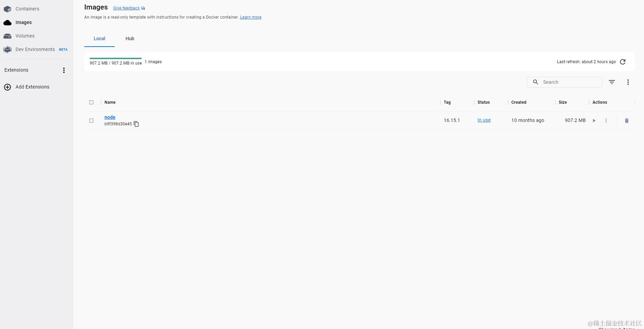Open the Extensions three-dot menu
The image size is (644, 329).
pyautogui.click(x=64, y=70)
